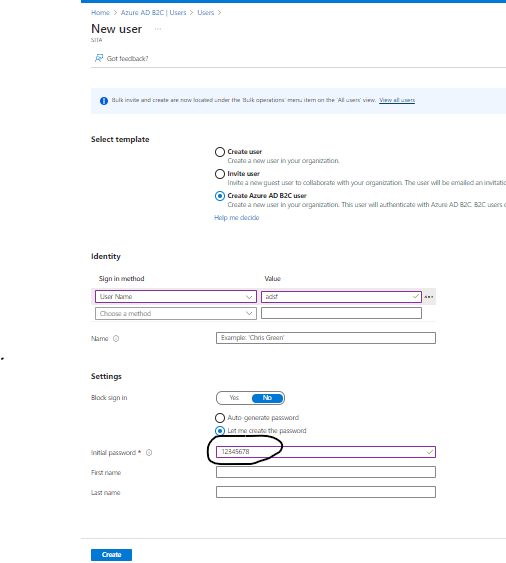Click the info icon next to Name label
This screenshot has height=563, width=506.
coord(116,339)
